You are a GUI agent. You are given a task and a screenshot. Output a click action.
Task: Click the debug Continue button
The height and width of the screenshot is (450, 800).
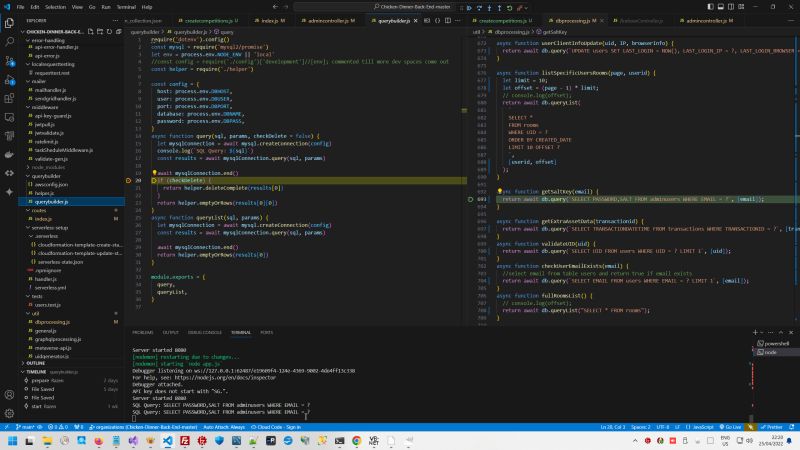tap(469, 8)
